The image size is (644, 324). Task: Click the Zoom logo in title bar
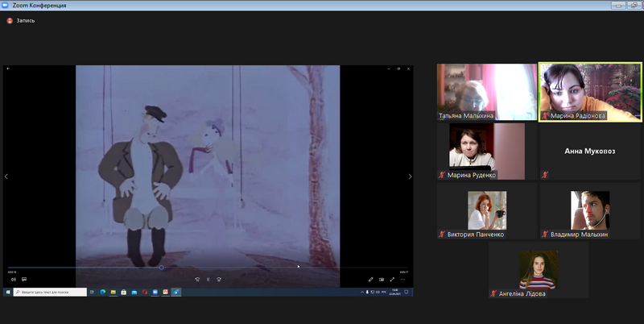(6, 6)
